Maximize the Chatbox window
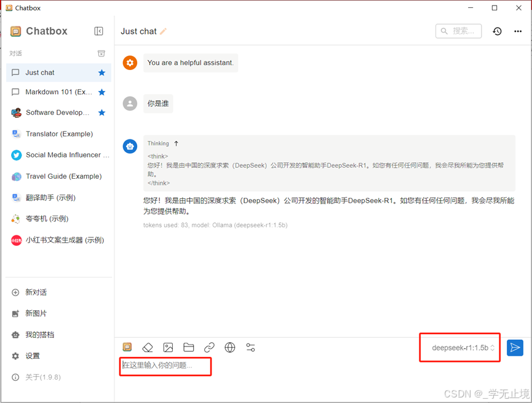Image resolution: width=532 pixels, height=403 pixels. click(x=494, y=8)
